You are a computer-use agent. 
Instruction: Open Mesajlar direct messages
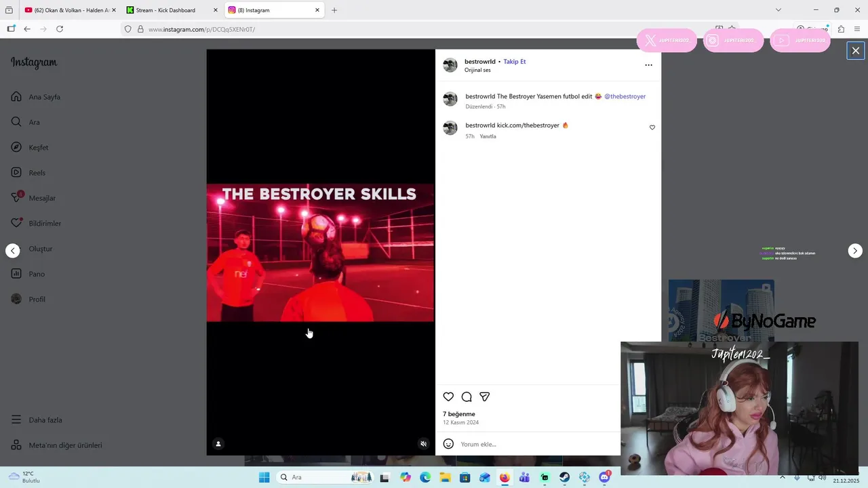pos(33,198)
